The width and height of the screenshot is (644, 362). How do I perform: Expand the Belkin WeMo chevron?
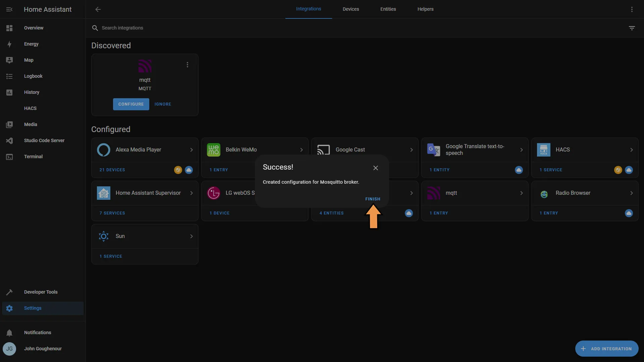(x=302, y=150)
